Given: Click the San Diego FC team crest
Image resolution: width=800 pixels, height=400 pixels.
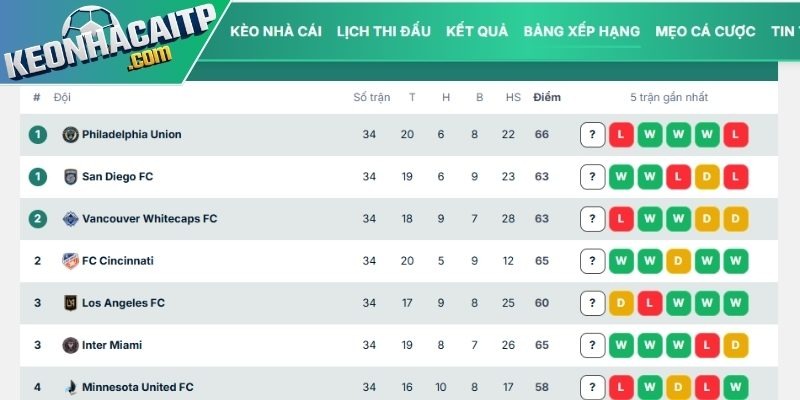Looking at the screenshot, I should (x=70, y=177).
